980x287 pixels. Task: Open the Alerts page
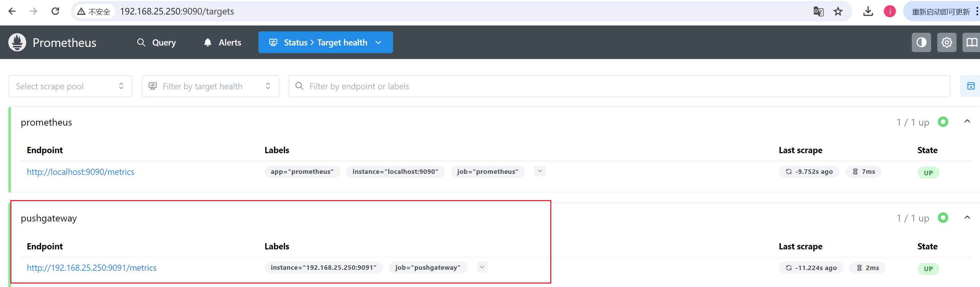(223, 42)
